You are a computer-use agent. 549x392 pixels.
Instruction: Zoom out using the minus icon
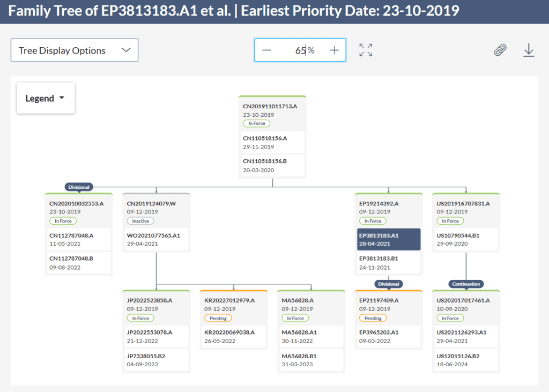(266, 49)
